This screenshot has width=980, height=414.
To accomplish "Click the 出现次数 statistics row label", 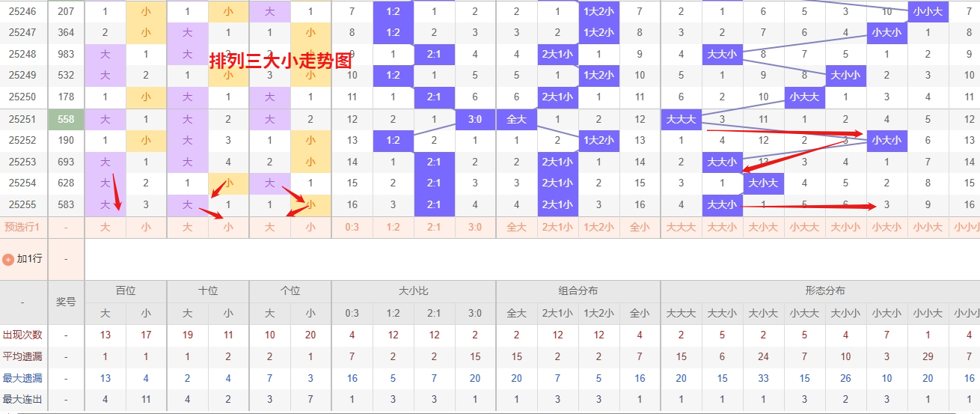I will click(x=22, y=335).
